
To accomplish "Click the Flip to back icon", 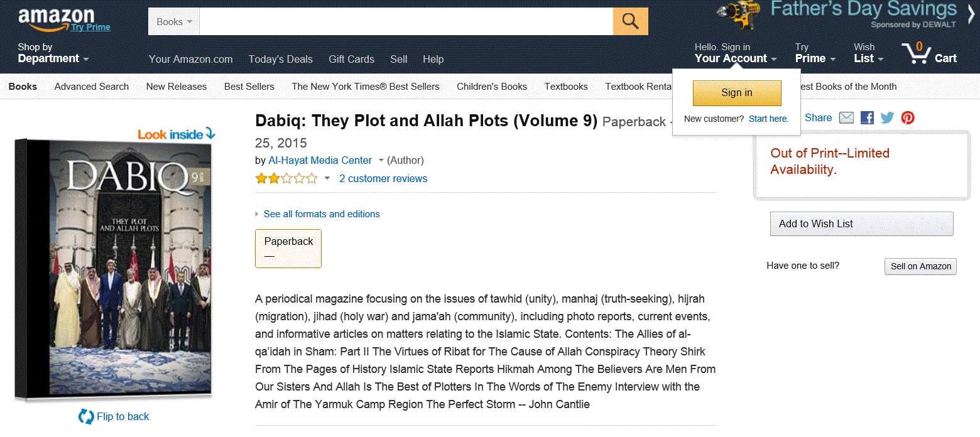I will (x=86, y=416).
